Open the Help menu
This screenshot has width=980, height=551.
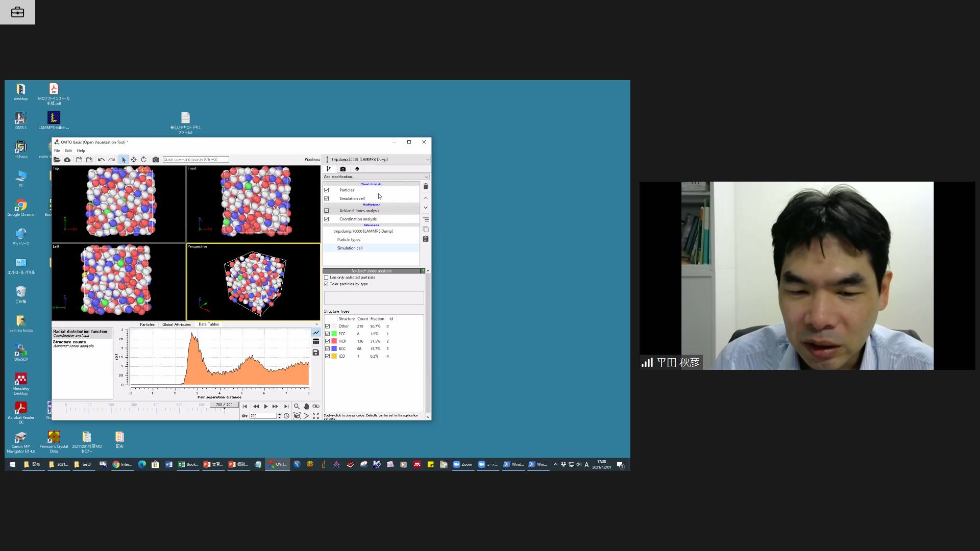pyautogui.click(x=81, y=151)
